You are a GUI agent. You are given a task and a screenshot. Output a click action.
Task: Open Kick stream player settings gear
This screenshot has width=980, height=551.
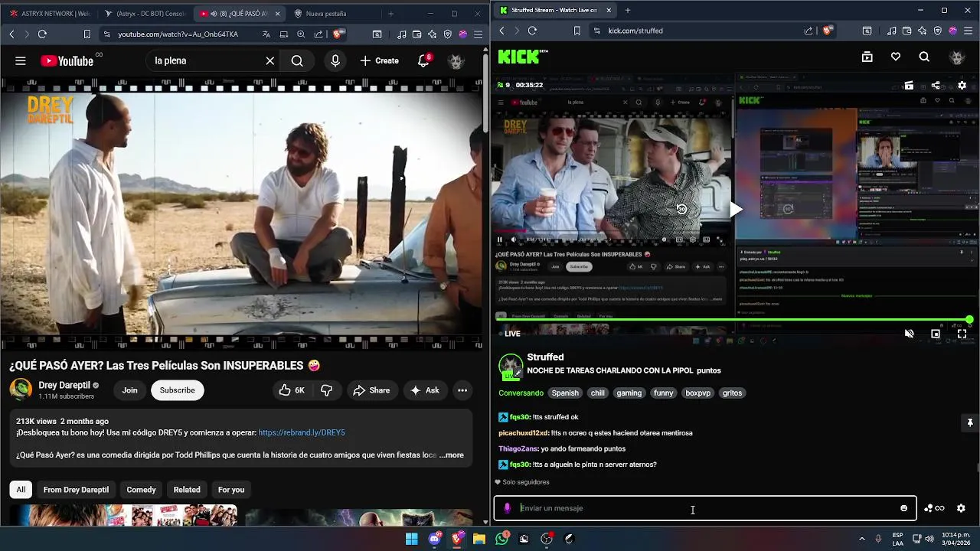[x=962, y=85]
